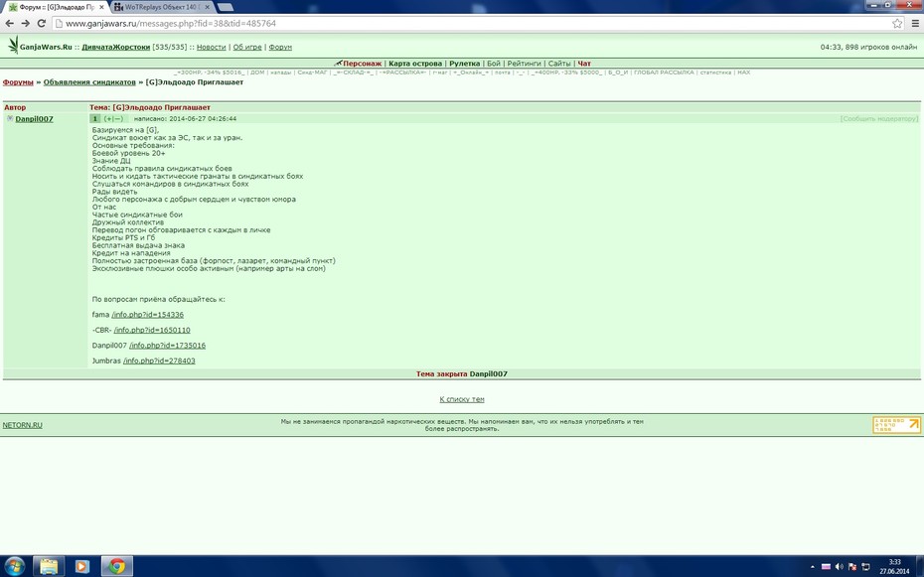924x577 pixels.
Task: Open the Chrome menu (three lines icon)
Action: point(915,24)
